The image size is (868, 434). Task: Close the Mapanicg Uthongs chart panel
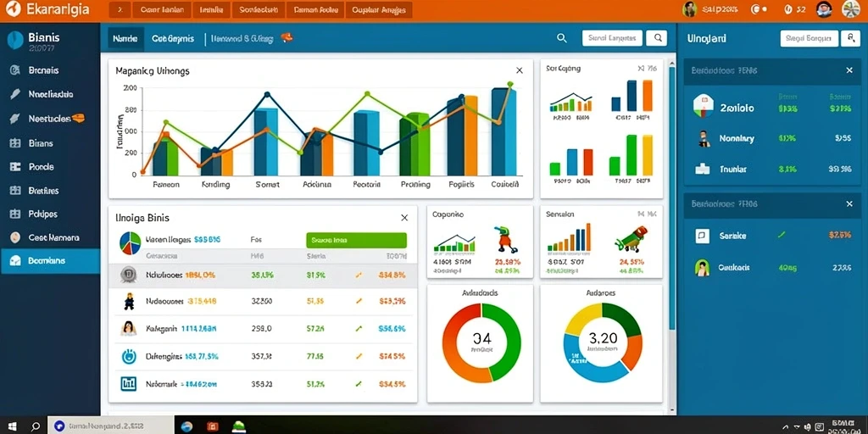[x=520, y=70]
